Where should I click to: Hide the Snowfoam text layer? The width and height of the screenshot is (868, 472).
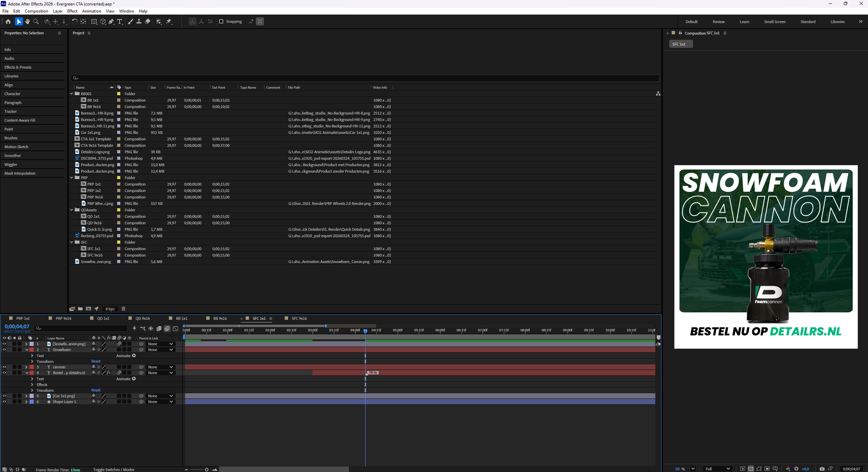(4, 350)
